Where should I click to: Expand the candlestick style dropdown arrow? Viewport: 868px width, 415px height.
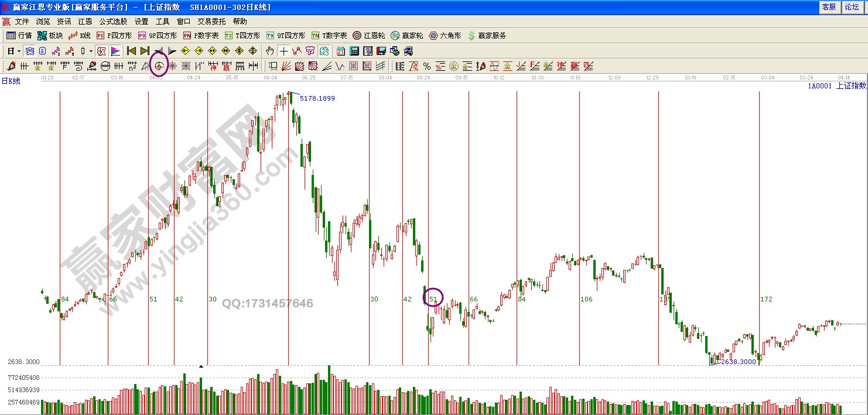pyautogui.click(x=90, y=51)
